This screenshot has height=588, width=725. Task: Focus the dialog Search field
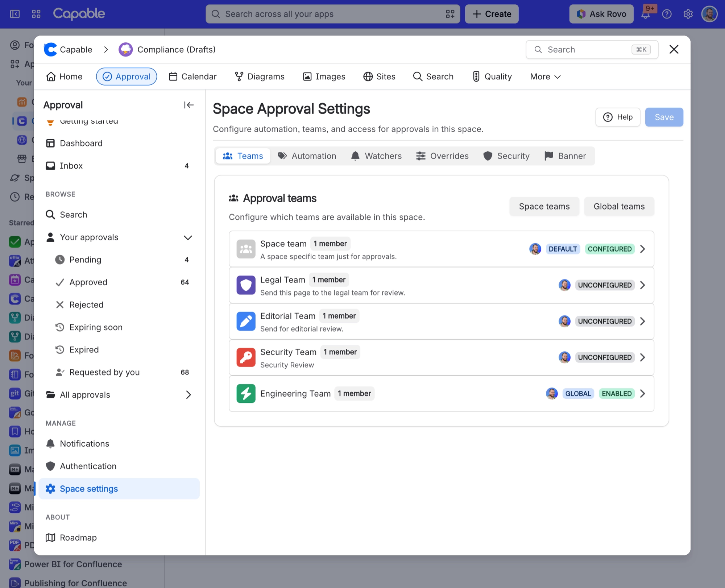coord(592,50)
